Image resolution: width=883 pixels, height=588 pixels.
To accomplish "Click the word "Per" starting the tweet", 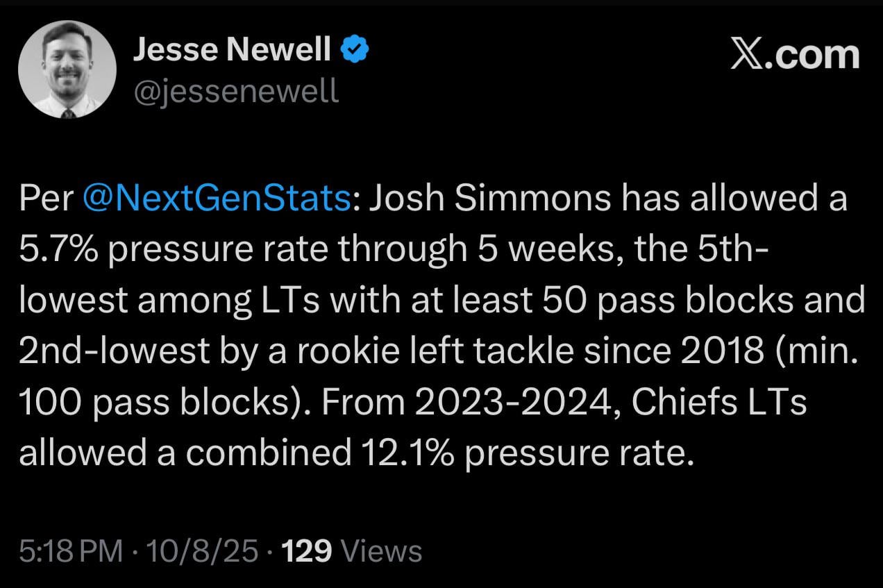I will pyautogui.click(x=46, y=199).
